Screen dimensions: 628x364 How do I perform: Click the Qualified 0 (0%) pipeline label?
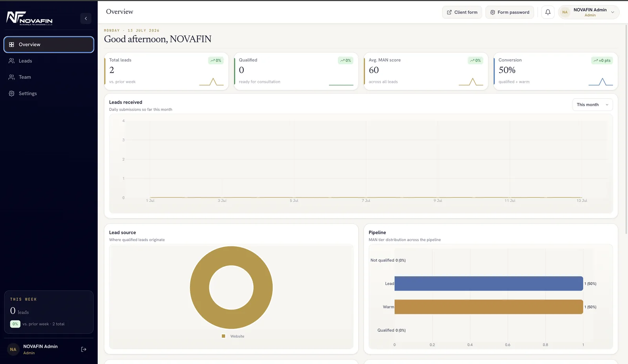coord(391,330)
